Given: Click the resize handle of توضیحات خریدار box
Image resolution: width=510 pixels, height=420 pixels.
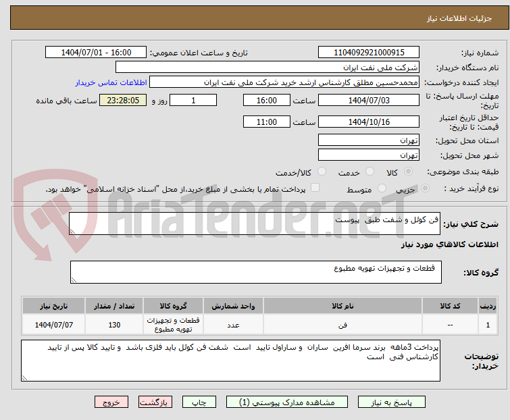Looking at the screenshot, I should click(24, 378).
